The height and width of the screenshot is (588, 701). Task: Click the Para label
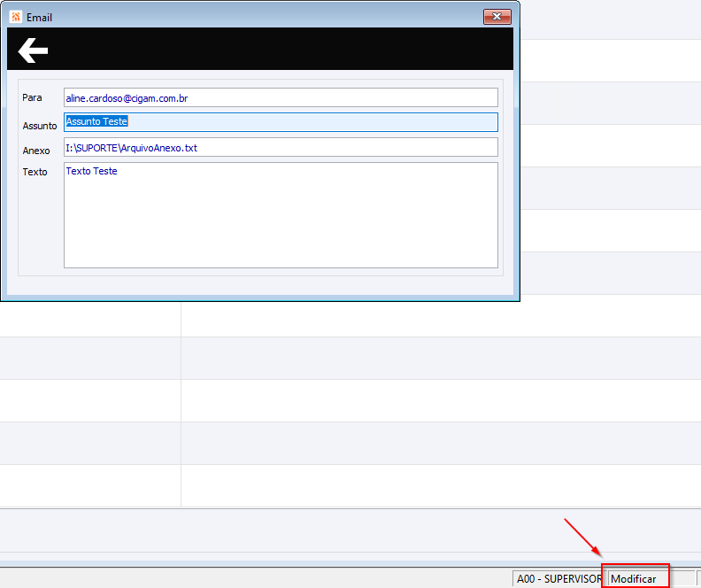(x=32, y=97)
